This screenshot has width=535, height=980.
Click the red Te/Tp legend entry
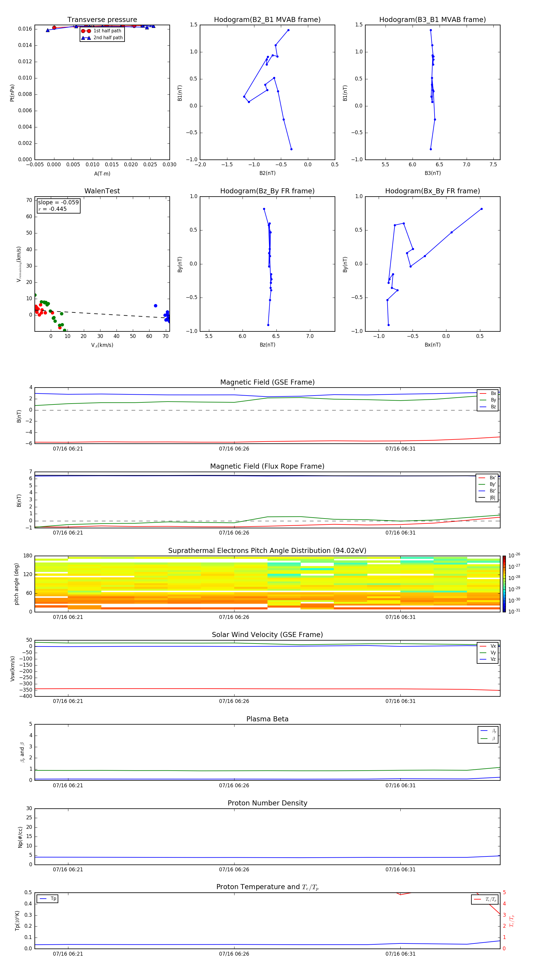point(485,899)
